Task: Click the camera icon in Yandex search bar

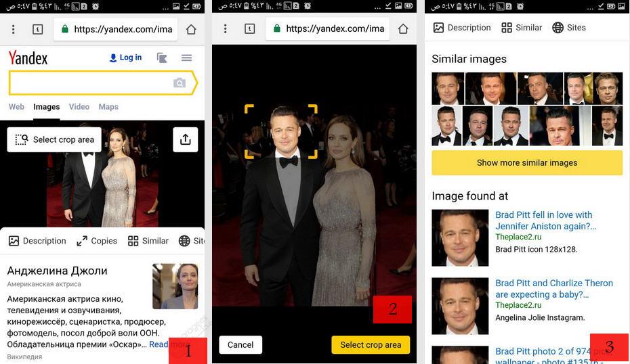Action: (179, 83)
